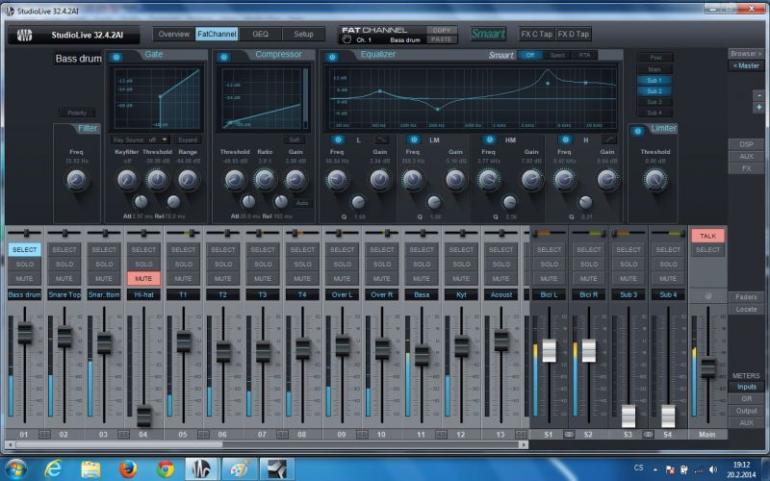Click the L band Freq knob

click(337, 180)
